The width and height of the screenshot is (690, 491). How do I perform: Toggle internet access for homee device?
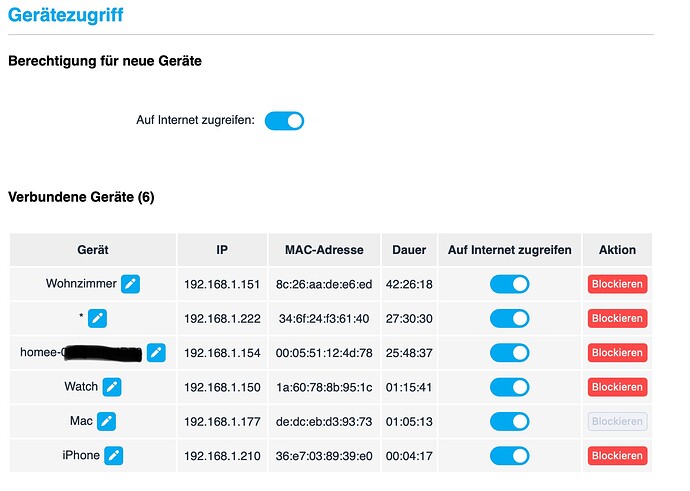510,352
